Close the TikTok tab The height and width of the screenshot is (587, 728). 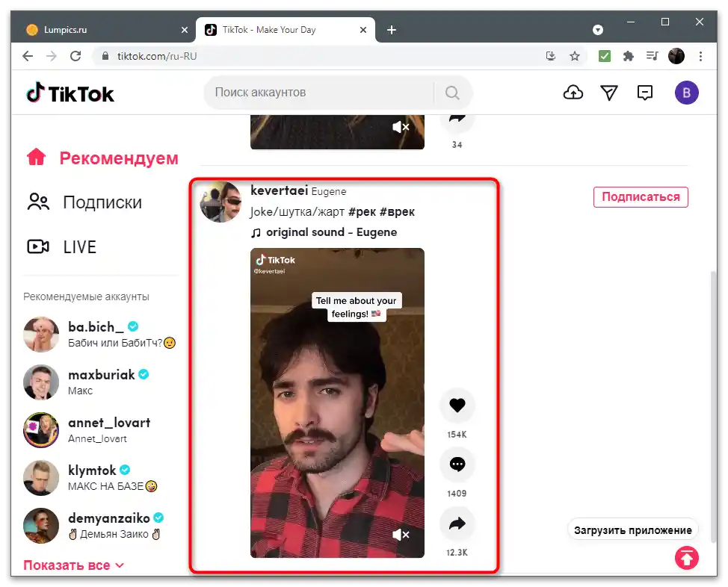[363, 30]
